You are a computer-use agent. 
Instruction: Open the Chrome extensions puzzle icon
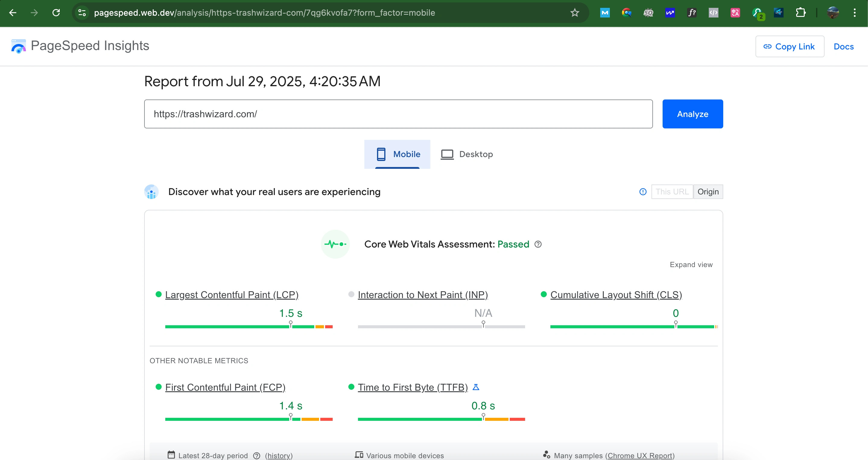(x=801, y=13)
